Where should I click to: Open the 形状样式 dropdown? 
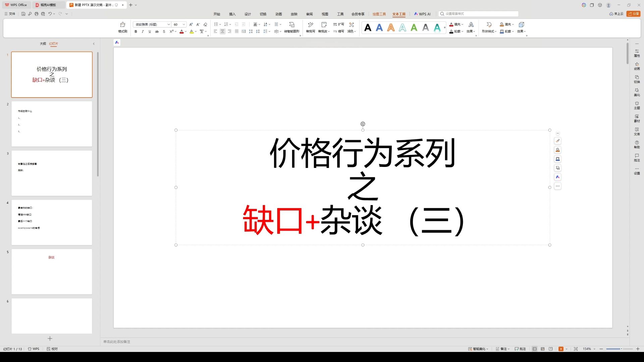click(489, 32)
